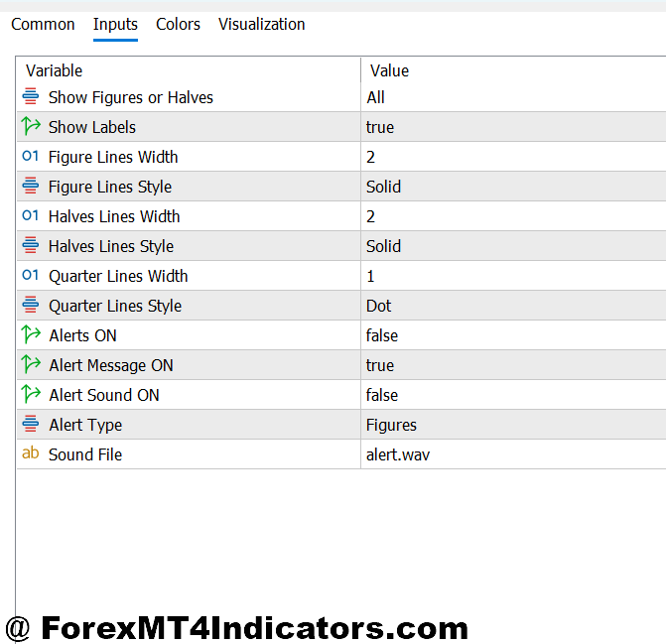Click the enum icon beside Show Figures or Halves
This screenshot has height=644, width=666.
[x=30, y=97]
